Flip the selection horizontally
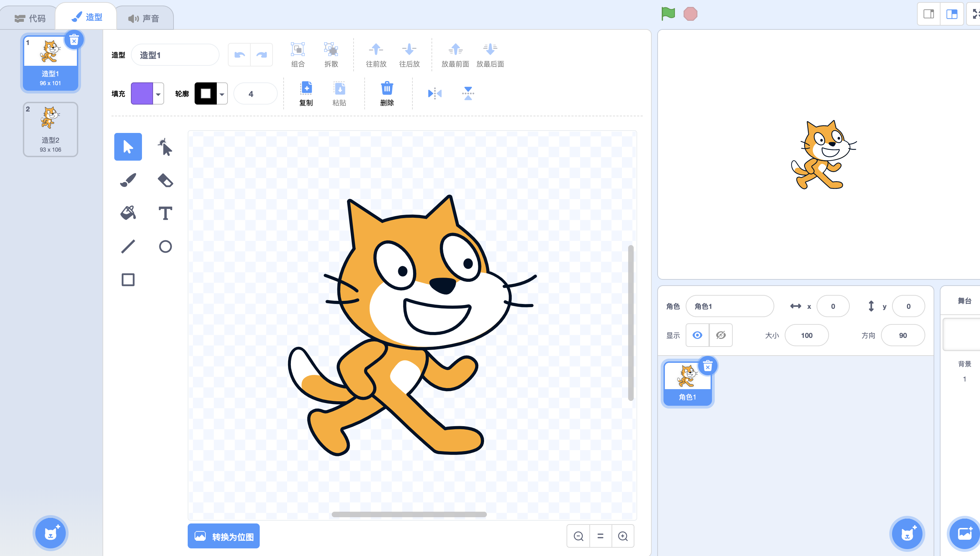Viewport: 980px width, 556px height. (435, 93)
